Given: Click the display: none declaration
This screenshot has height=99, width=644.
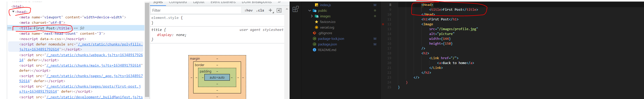Looking at the screenshot, I should (172, 35).
